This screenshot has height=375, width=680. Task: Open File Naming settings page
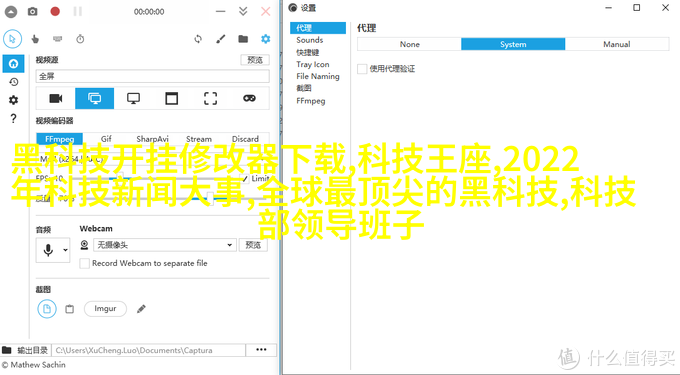pyautogui.click(x=318, y=76)
